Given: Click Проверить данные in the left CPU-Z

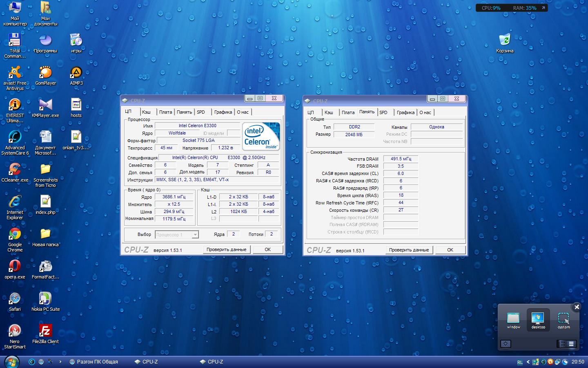Looking at the screenshot, I should [x=226, y=249].
